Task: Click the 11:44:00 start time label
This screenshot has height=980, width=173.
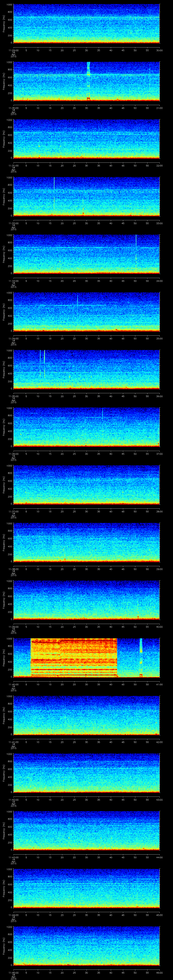Action: coord(13,915)
